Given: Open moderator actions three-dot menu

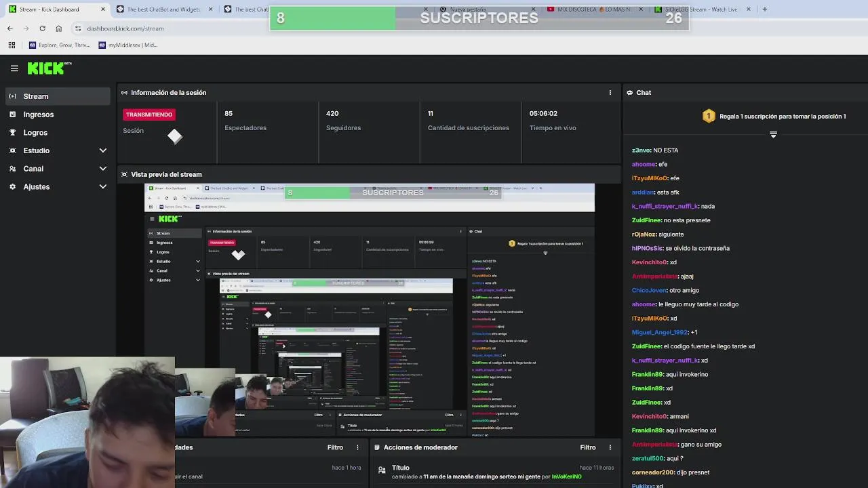Looking at the screenshot, I should [610, 447].
